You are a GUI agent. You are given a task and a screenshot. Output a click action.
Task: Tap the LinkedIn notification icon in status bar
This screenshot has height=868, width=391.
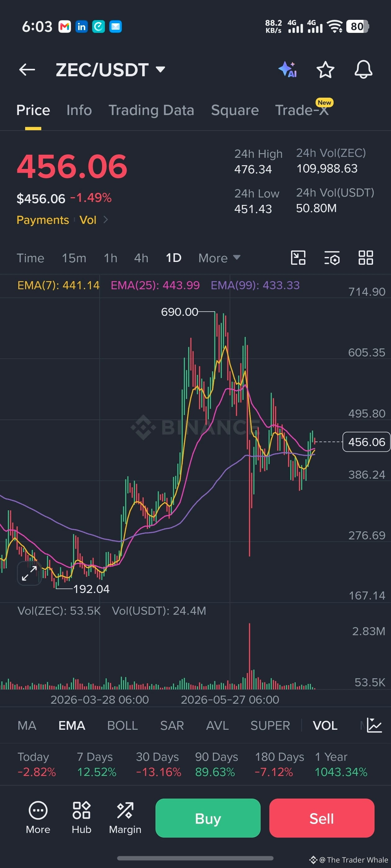click(81, 27)
